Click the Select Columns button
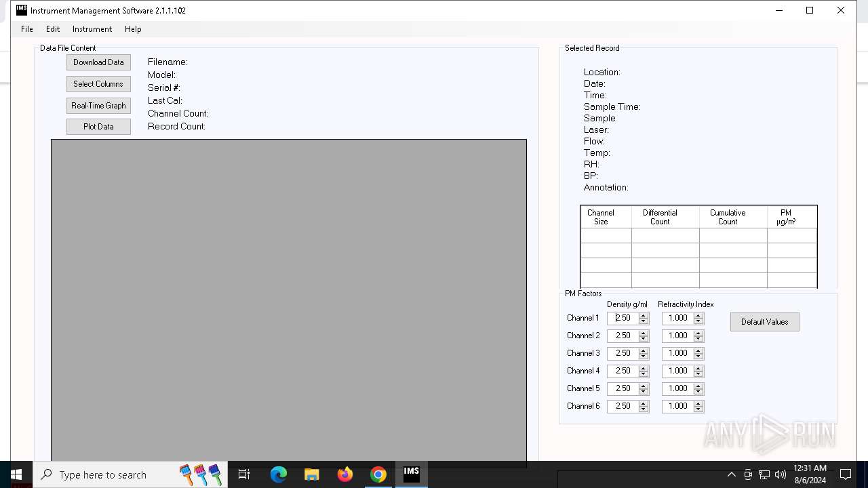 [98, 84]
